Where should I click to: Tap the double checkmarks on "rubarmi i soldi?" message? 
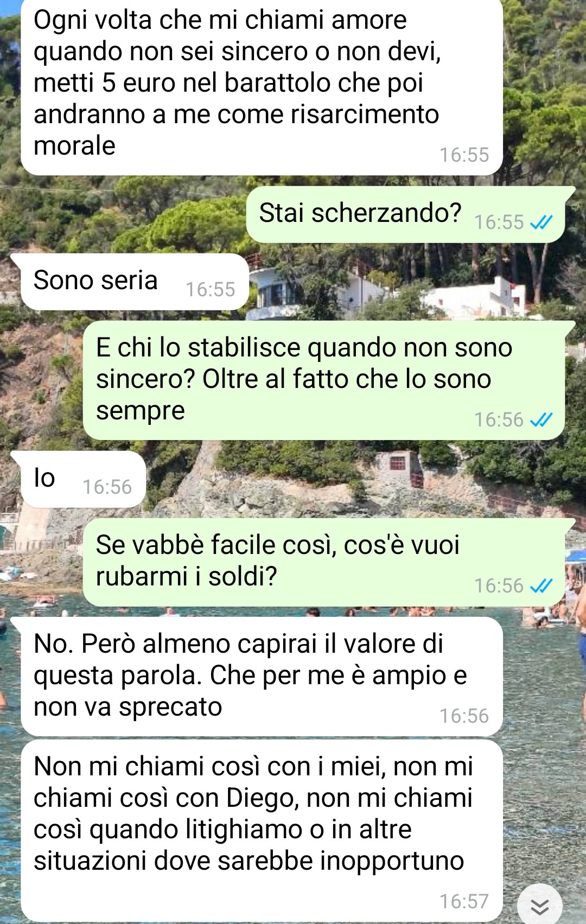[541, 585]
